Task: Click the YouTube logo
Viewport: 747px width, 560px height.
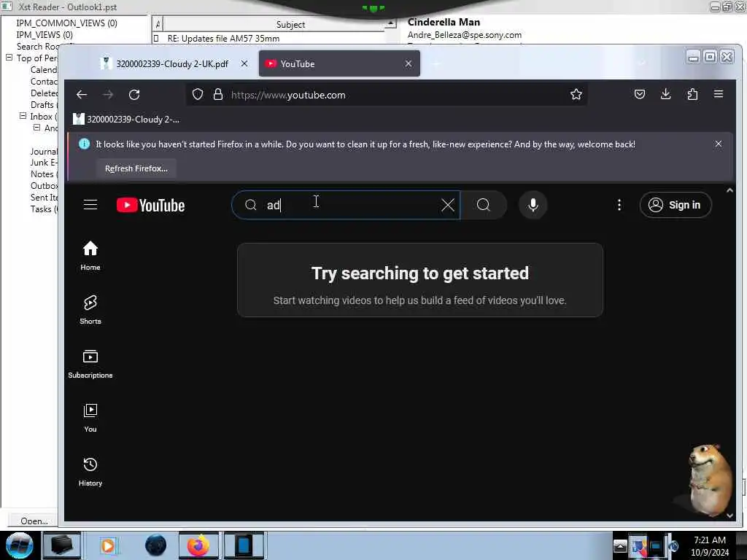Action: pyautogui.click(x=150, y=205)
